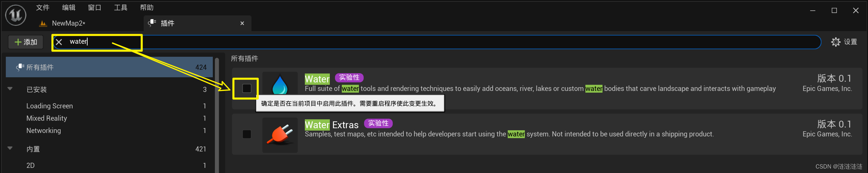This screenshot has height=173, width=868.
Task: Click the Water Extras plugin title
Action: pos(332,125)
